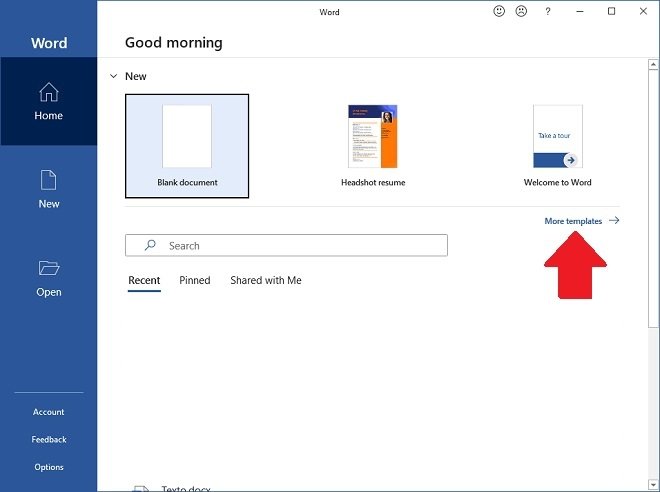Click the scrollbar up arrow
This screenshot has height=492, width=660.
[653, 64]
